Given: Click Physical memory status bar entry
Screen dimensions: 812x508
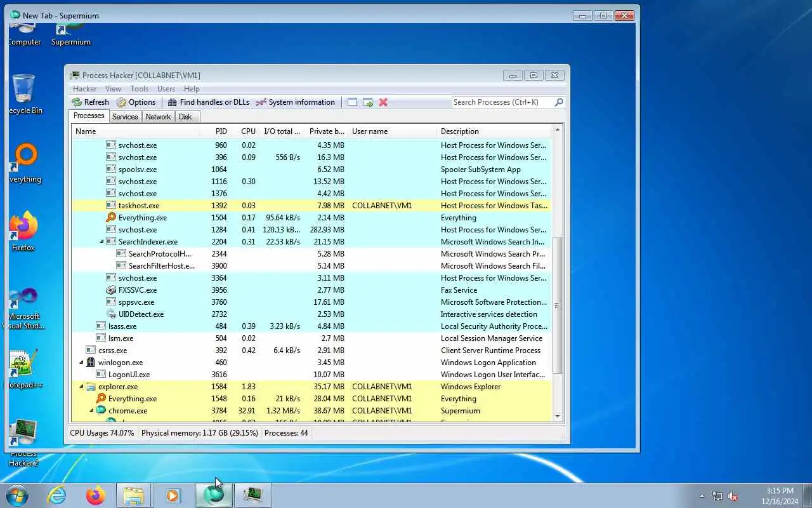Looking at the screenshot, I should [x=200, y=433].
